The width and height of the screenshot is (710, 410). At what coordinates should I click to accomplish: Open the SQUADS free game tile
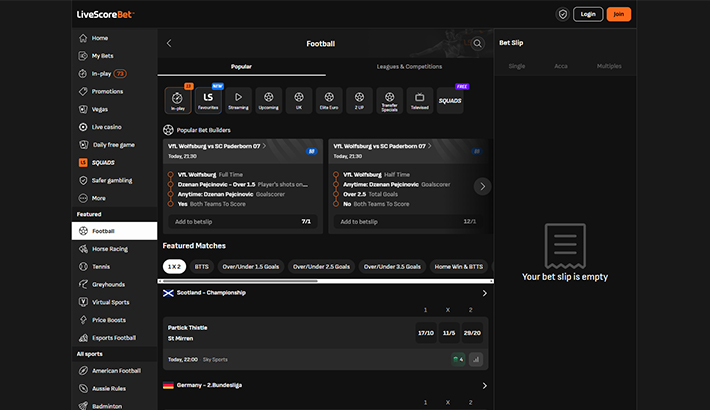click(x=450, y=100)
